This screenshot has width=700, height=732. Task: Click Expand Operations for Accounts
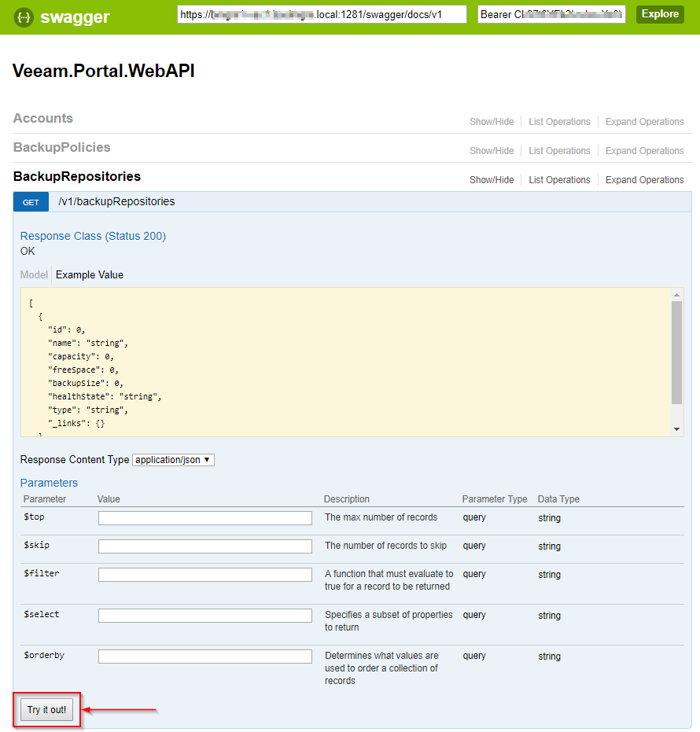click(x=644, y=122)
